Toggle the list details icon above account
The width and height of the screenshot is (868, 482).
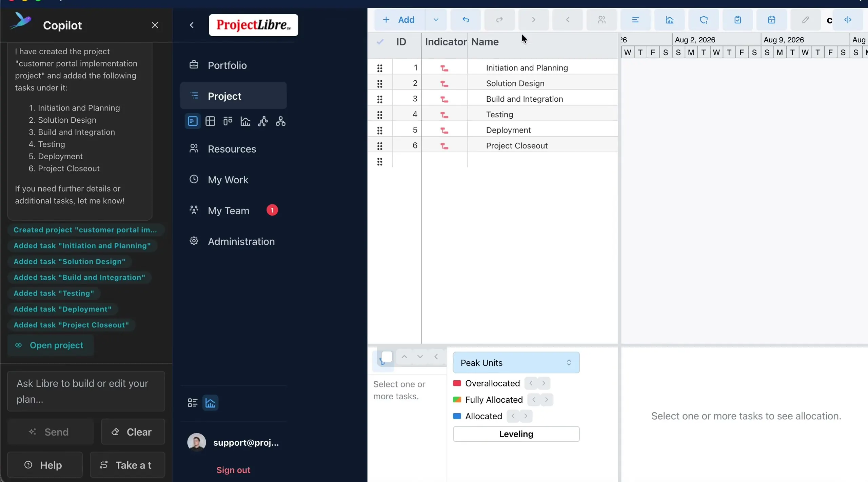(x=193, y=403)
